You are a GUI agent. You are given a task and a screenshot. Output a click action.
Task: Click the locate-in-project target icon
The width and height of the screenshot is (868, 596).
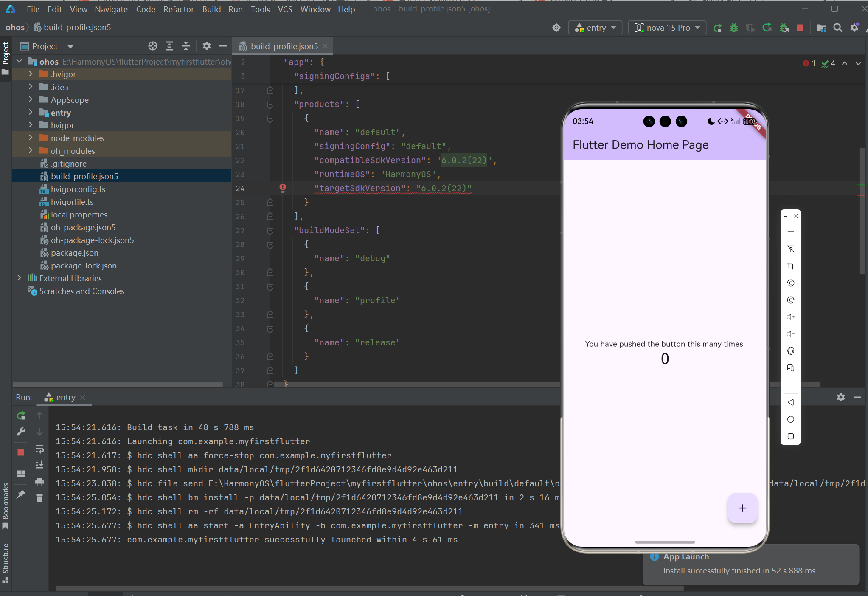[153, 46]
